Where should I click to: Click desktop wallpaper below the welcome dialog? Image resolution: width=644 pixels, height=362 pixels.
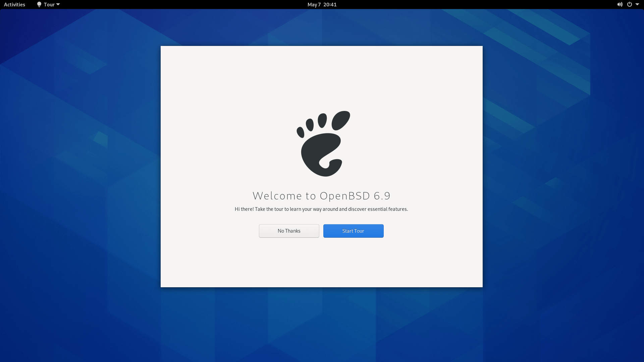point(321,325)
